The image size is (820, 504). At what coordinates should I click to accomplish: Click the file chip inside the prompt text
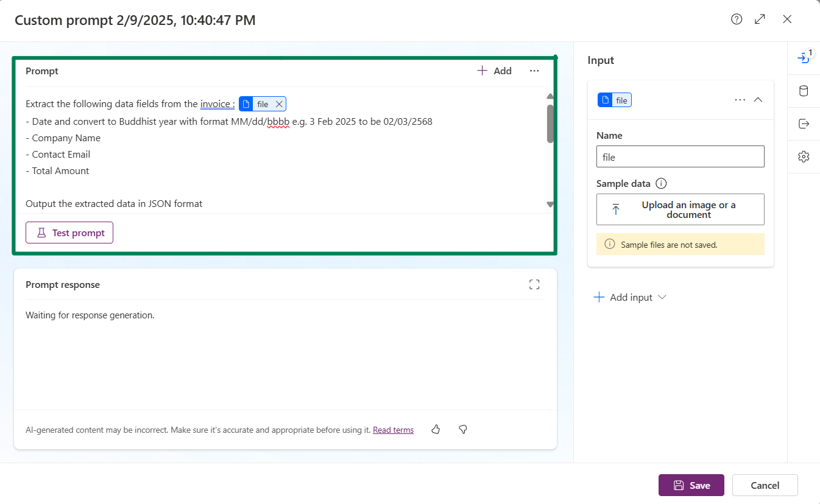(x=258, y=103)
